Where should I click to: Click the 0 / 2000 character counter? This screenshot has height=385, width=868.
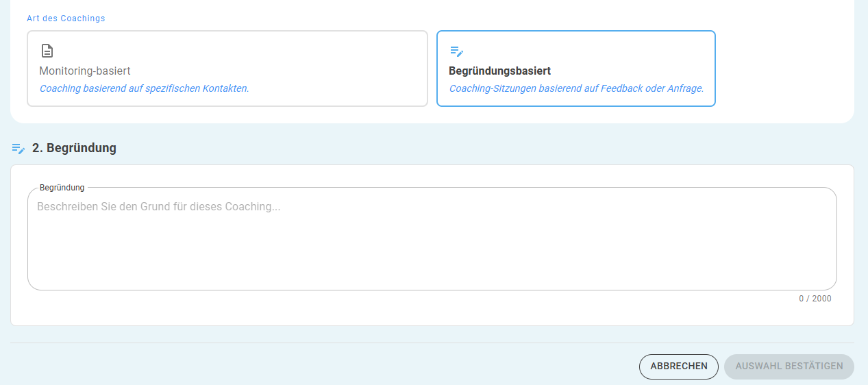click(x=815, y=299)
